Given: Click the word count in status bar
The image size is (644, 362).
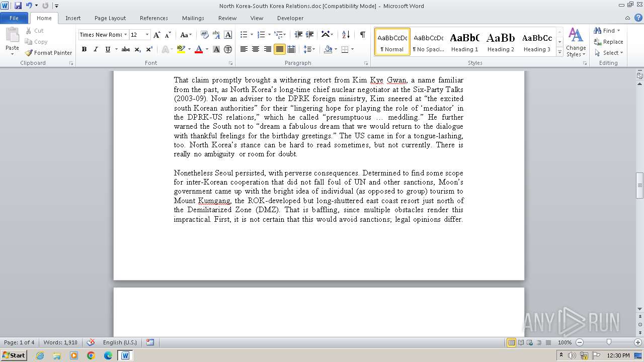Looking at the screenshot, I should coord(60,342).
